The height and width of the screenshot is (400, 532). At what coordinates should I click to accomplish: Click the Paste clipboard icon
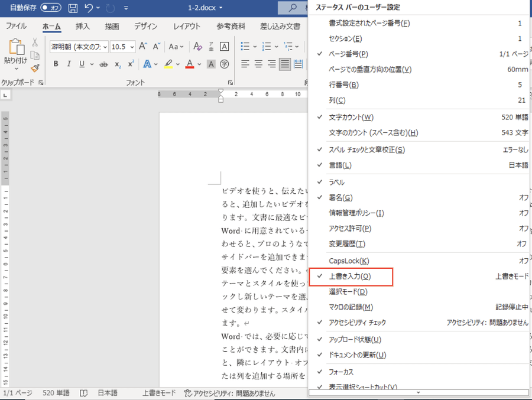tap(16, 47)
